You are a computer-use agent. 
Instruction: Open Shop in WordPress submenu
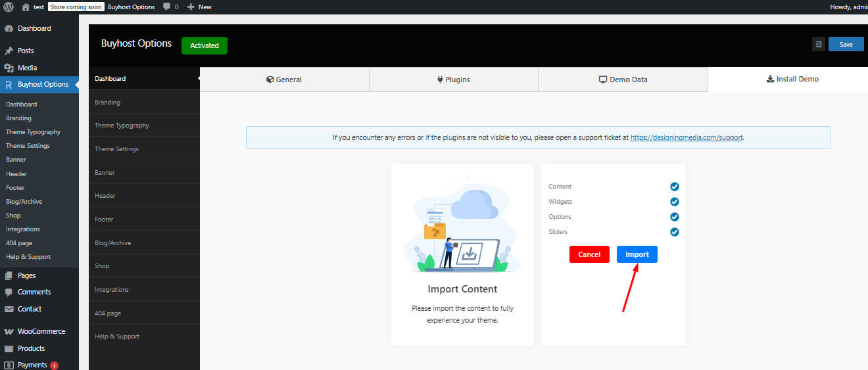(13, 216)
